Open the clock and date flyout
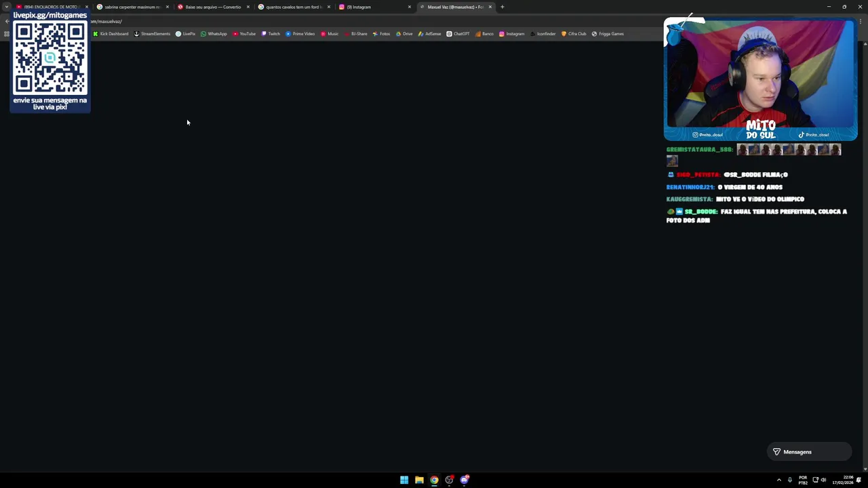 pos(842,480)
